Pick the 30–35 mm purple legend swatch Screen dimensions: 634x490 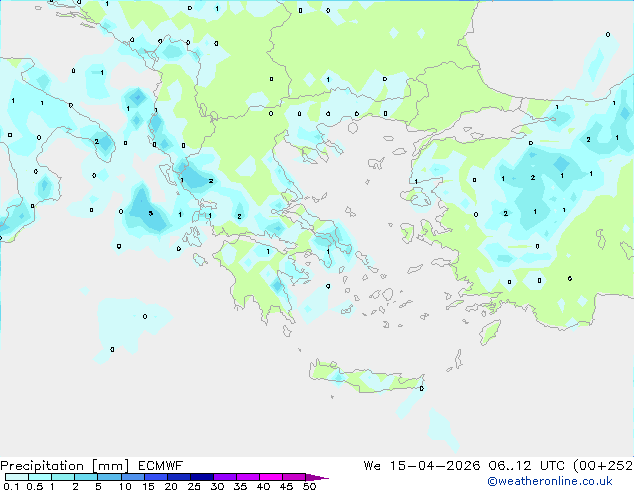[224, 477]
